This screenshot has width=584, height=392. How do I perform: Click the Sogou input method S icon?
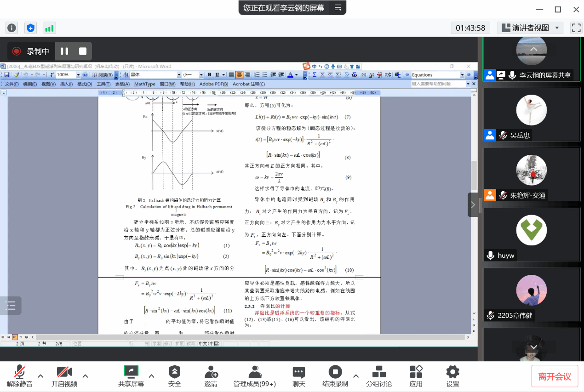(x=306, y=66)
